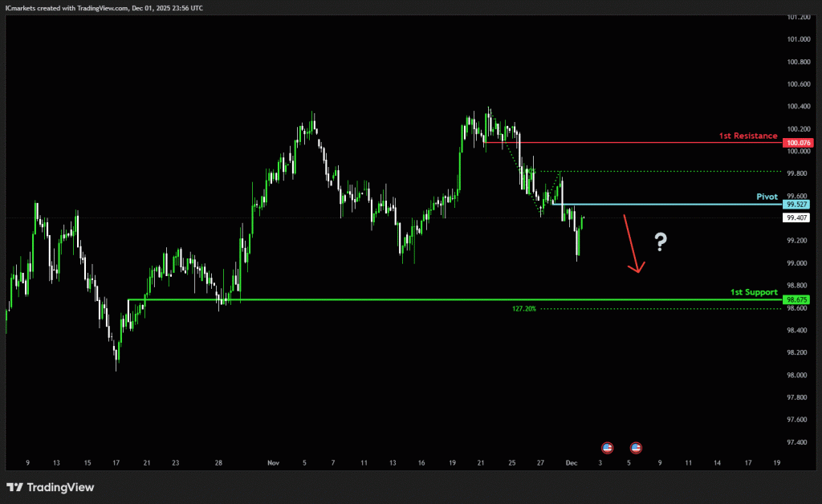
Task: Click the 127.20% Fibonacci extension label
Action: coord(523,308)
